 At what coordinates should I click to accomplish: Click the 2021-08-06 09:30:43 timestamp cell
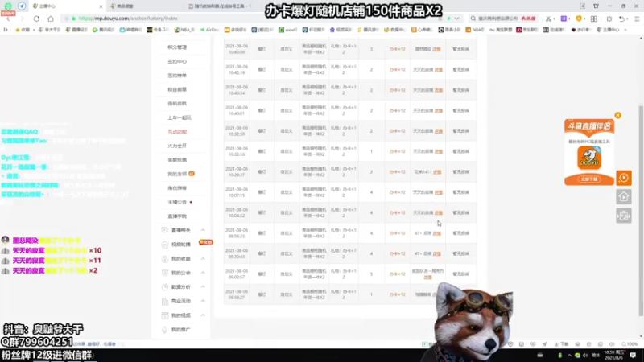[237, 253]
